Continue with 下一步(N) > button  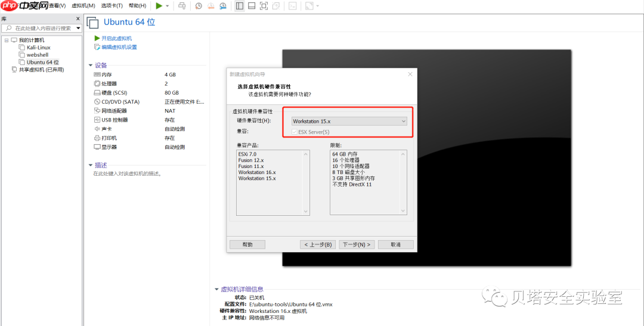tap(357, 245)
